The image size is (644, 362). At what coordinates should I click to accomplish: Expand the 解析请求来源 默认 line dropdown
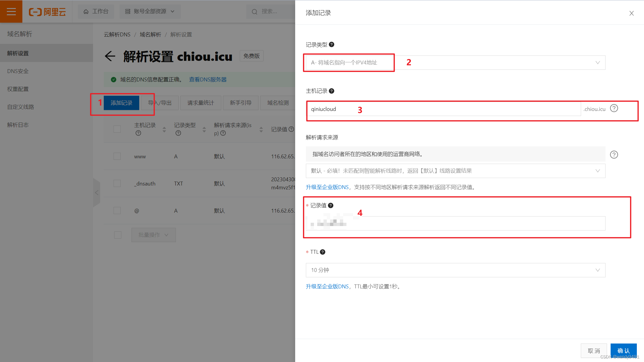455,171
